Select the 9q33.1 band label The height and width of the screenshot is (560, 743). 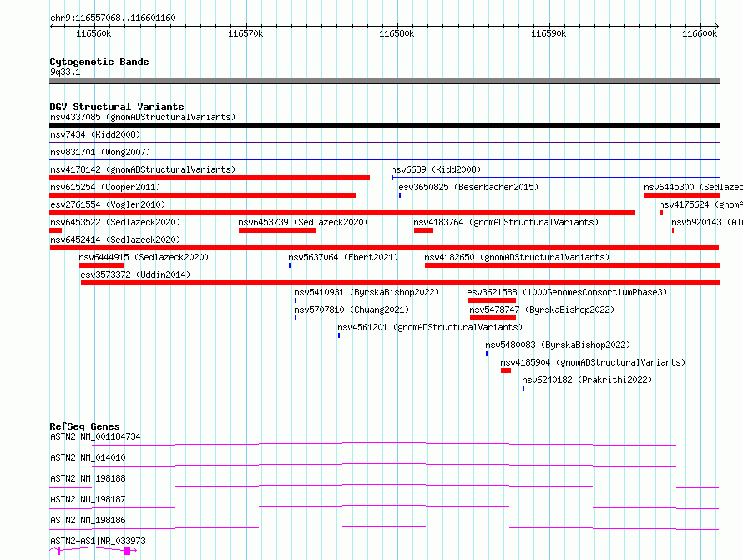click(65, 72)
